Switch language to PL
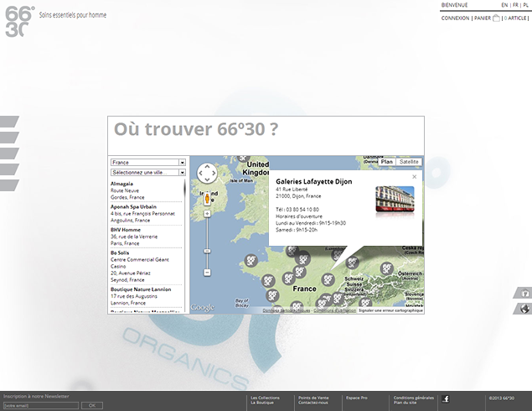The height and width of the screenshot is (411, 532). click(x=525, y=5)
